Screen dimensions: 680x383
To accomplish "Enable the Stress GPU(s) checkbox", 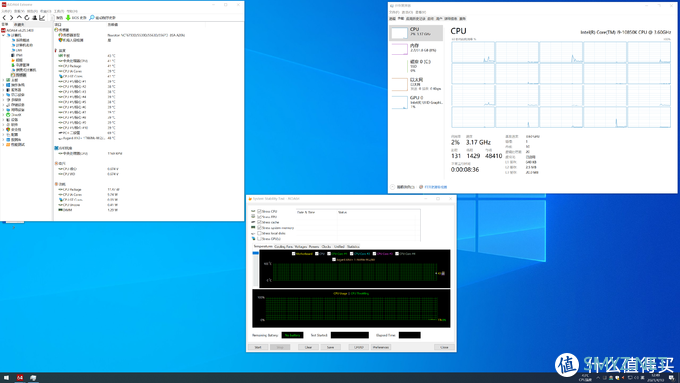I will (x=259, y=239).
